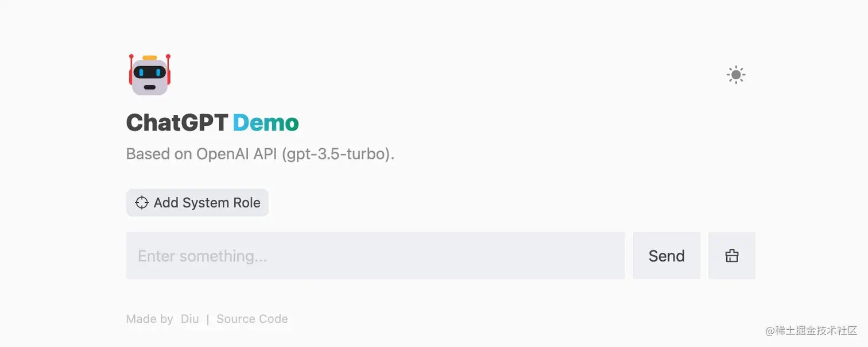
Task: Click the '(gpt-3.5-turbo)' model name text
Action: (x=338, y=154)
